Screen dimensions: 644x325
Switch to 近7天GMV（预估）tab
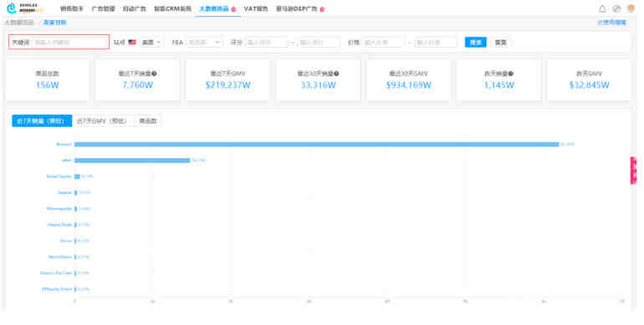[102, 121]
